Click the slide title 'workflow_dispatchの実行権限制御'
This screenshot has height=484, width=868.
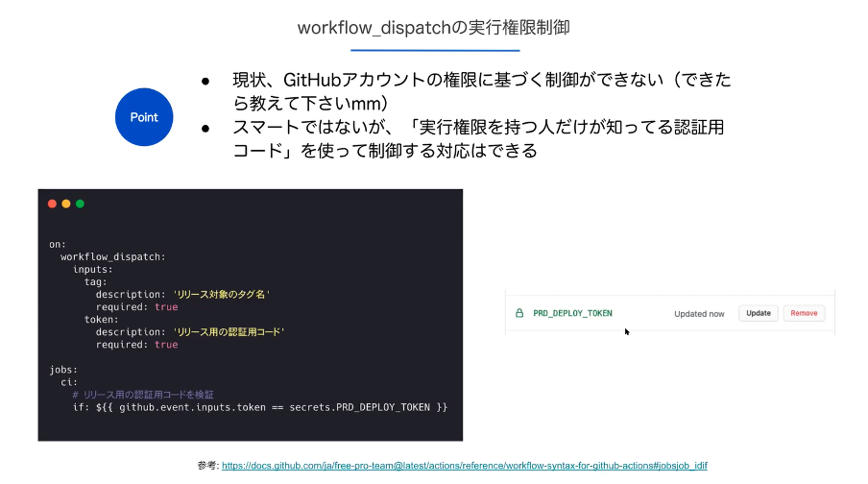433,27
